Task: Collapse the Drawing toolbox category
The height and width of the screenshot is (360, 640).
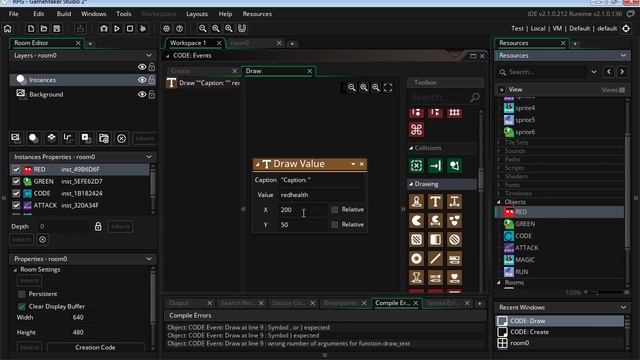Action: click(411, 184)
